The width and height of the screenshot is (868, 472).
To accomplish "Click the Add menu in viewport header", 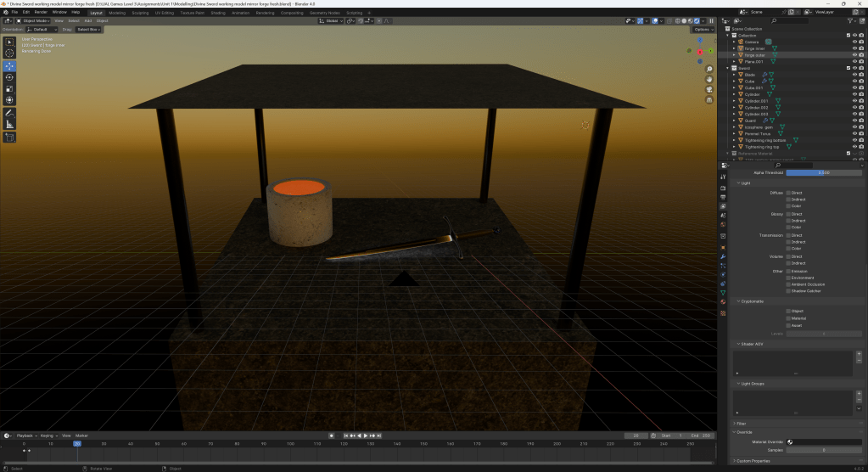I will click(88, 20).
